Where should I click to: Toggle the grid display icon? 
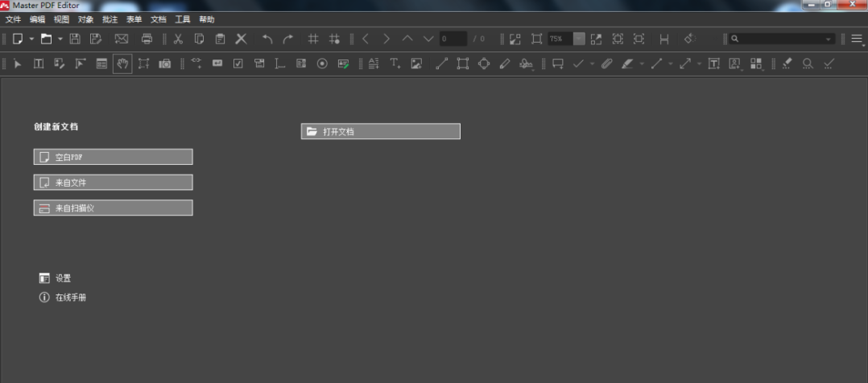pyautogui.click(x=313, y=39)
